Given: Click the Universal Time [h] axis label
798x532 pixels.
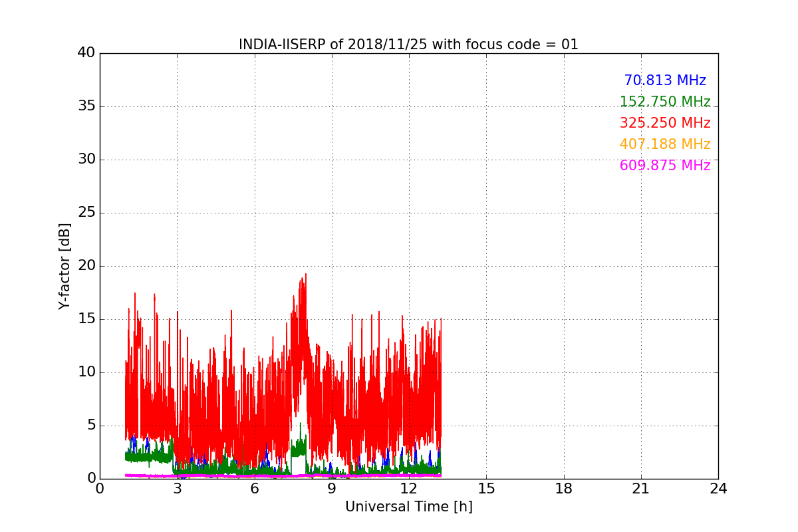Looking at the screenshot, I should point(408,507).
